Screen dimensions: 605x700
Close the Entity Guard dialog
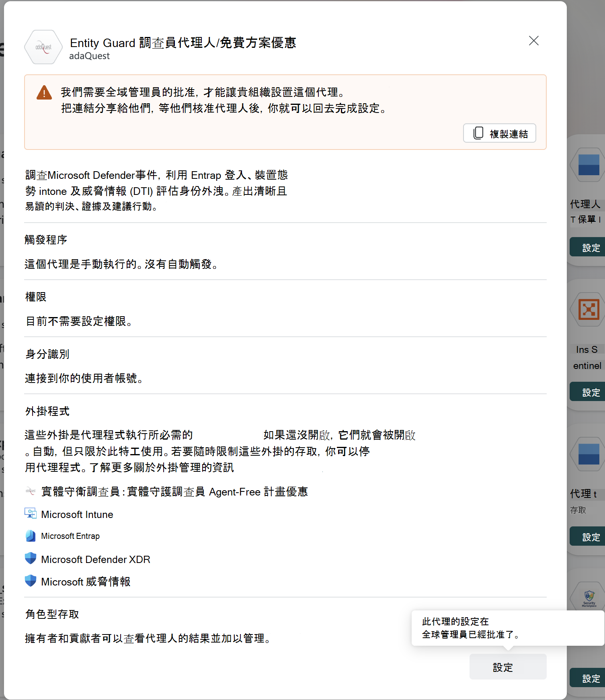(533, 41)
